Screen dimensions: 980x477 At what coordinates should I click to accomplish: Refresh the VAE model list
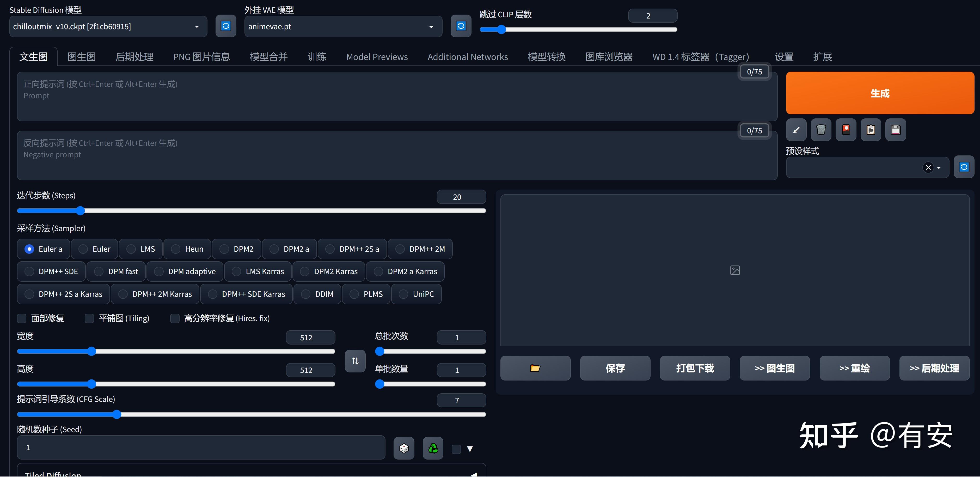point(461,26)
